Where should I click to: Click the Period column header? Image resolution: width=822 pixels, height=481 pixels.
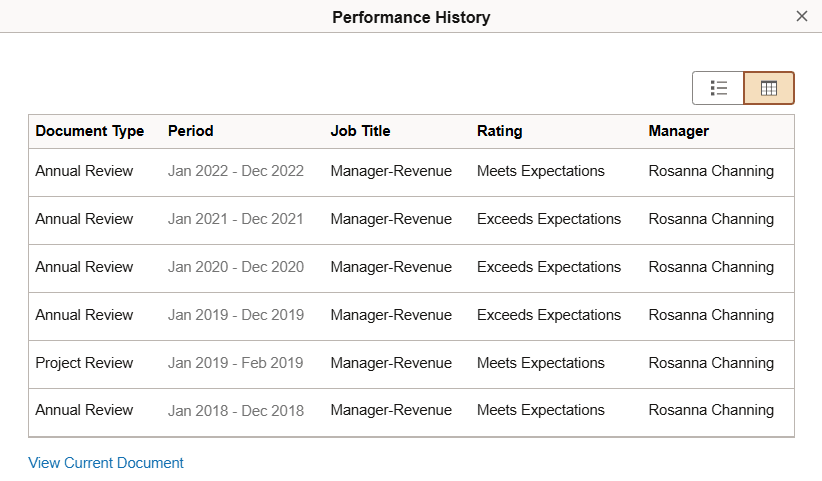coord(191,131)
